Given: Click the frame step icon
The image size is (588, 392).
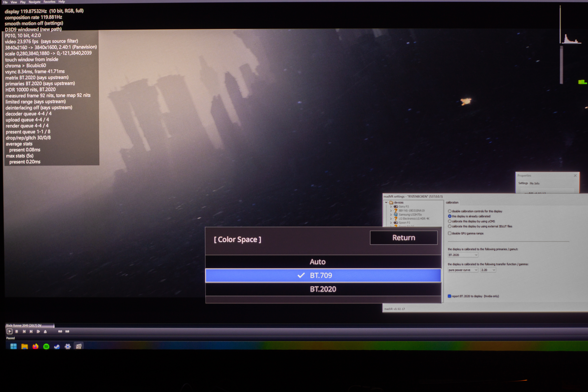Looking at the screenshot, I should tap(38, 331).
